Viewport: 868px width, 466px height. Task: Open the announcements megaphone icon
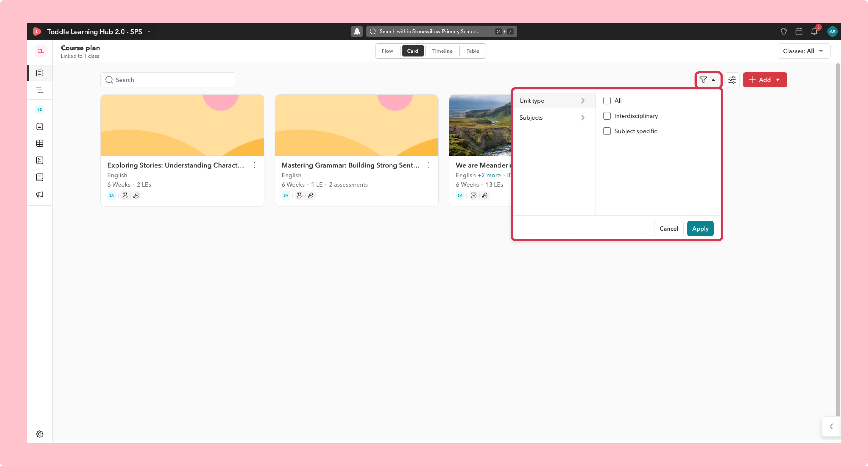click(40, 194)
